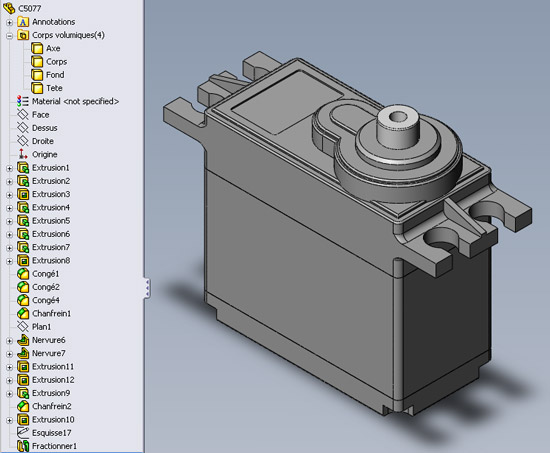Select the Extrusion6 tree item label
This screenshot has width=550, height=453.
tap(51, 234)
